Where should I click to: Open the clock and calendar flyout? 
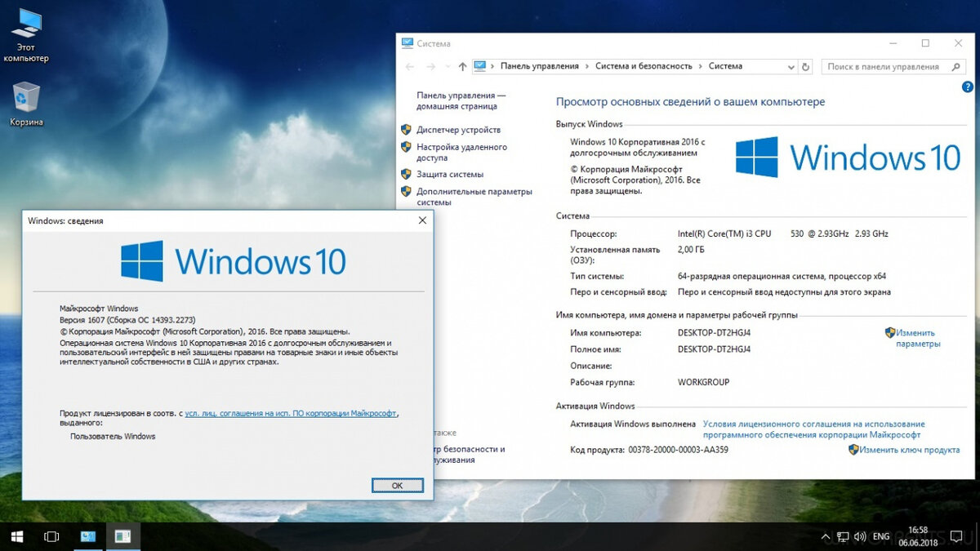[917, 536]
